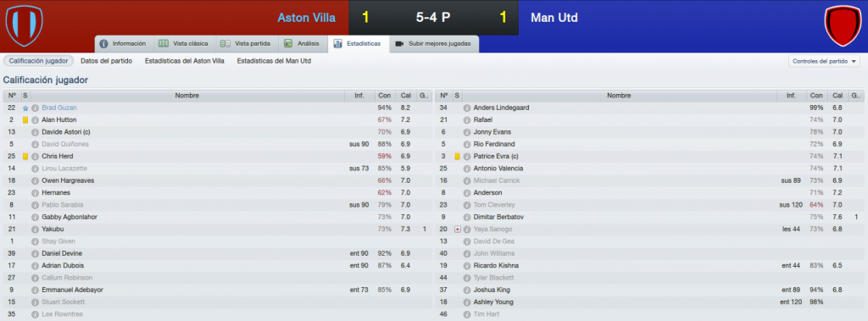Click the yellow card icon beside Patrice Evra
The height and width of the screenshot is (321, 868).
[x=457, y=157]
